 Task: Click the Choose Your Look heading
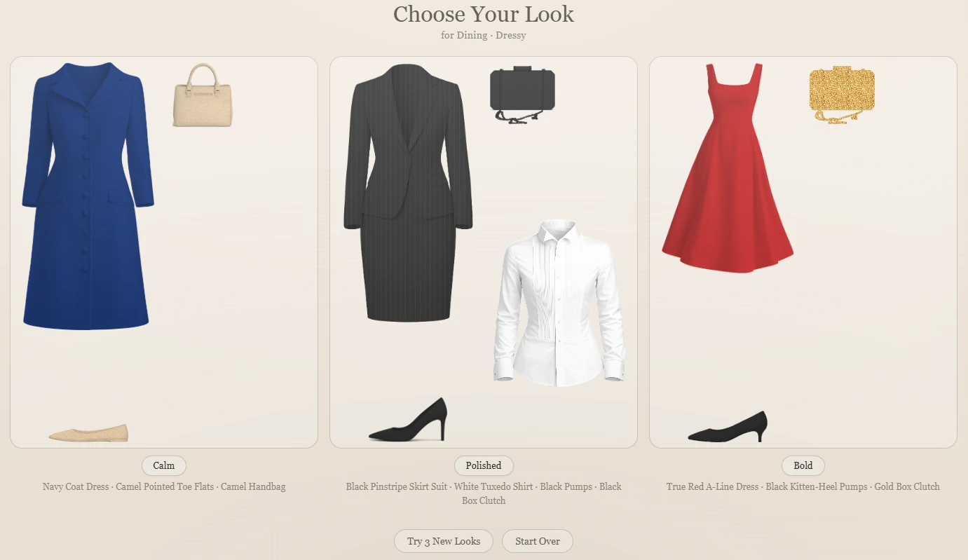click(x=484, y=14)
